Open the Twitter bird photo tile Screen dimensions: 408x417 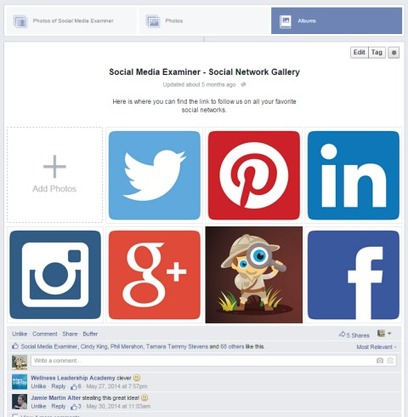point(154,175)
